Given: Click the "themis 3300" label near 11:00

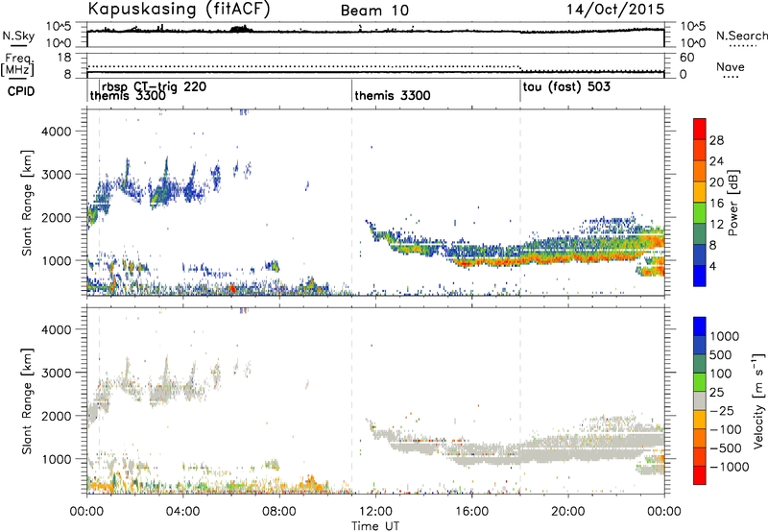Looking at the screenshot, I should (393, 95).
